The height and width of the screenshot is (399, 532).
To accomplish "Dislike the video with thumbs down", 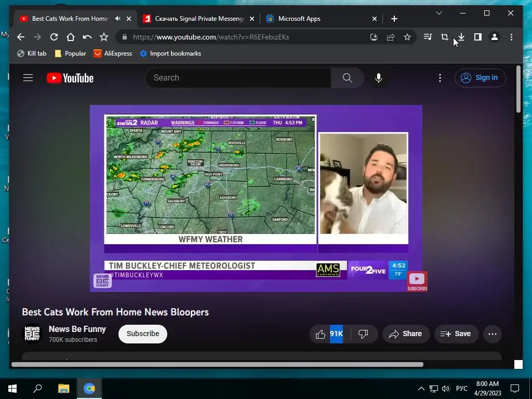I will (x=363, y=334).
